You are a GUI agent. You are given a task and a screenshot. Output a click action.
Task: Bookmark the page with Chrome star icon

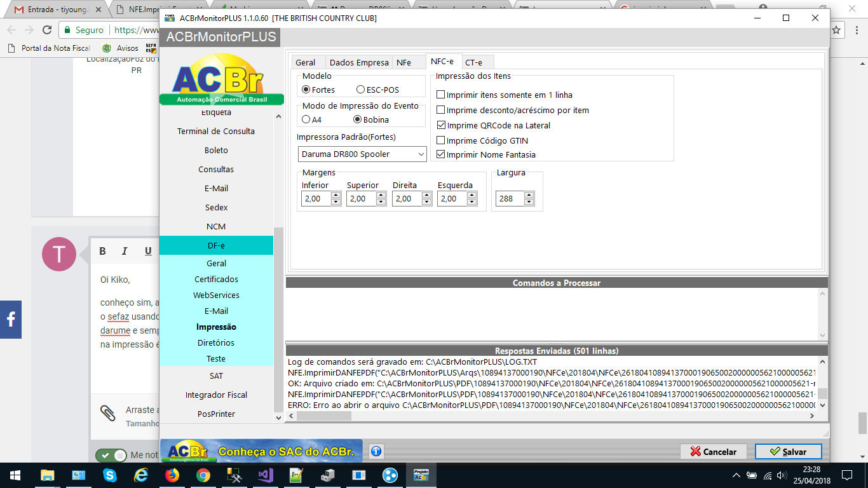point(836,30)
